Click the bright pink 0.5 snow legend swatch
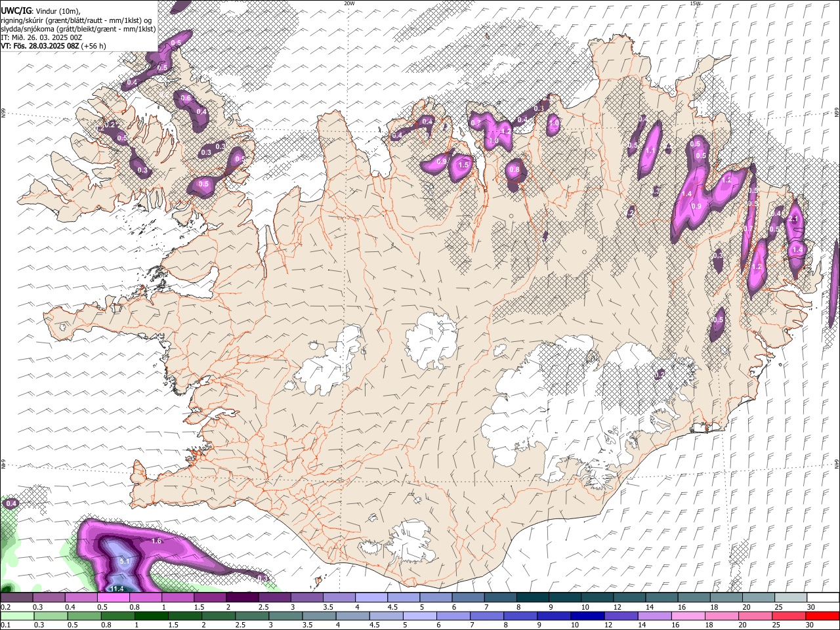840x630 pixels. [x=113, y=598]
